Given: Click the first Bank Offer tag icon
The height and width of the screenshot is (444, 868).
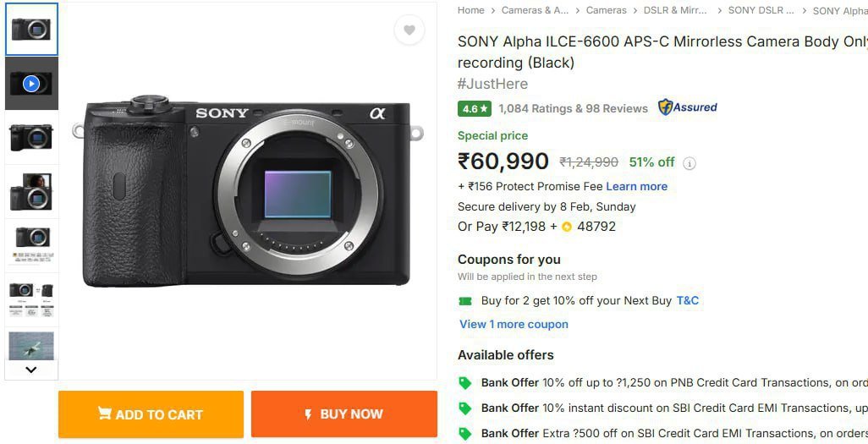Looking at the screenshot, I should pyautogui.click(x=464, y=383).
